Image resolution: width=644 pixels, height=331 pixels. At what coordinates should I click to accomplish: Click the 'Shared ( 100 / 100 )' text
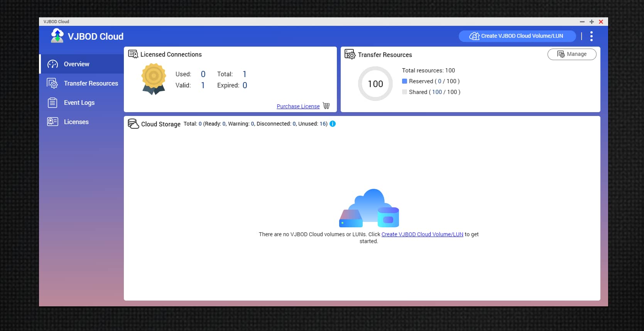point(434,92)
